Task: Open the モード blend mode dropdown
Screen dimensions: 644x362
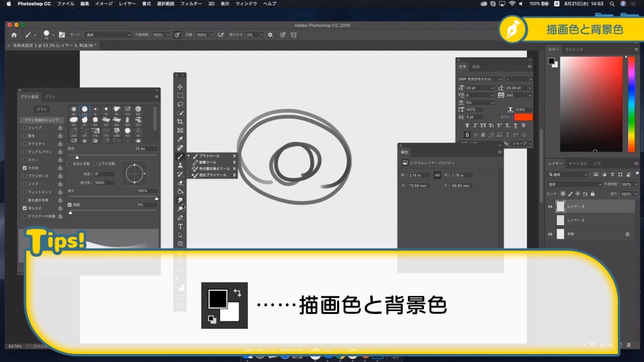Action: tap(107, 34)
